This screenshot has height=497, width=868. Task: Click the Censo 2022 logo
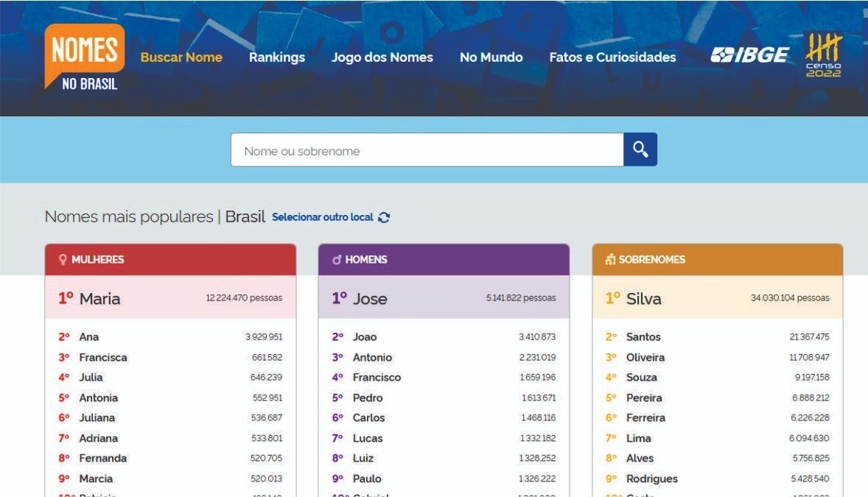pyautogui.click(x=823, y=55)
